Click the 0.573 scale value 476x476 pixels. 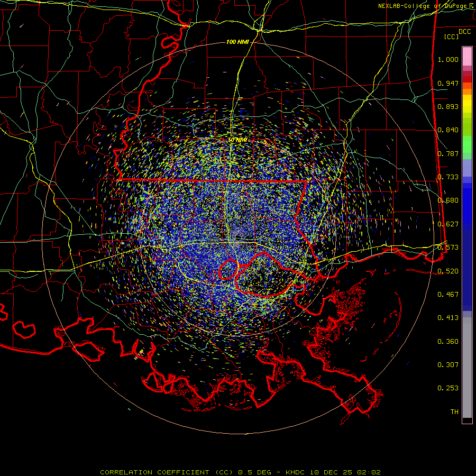(448, 248)
